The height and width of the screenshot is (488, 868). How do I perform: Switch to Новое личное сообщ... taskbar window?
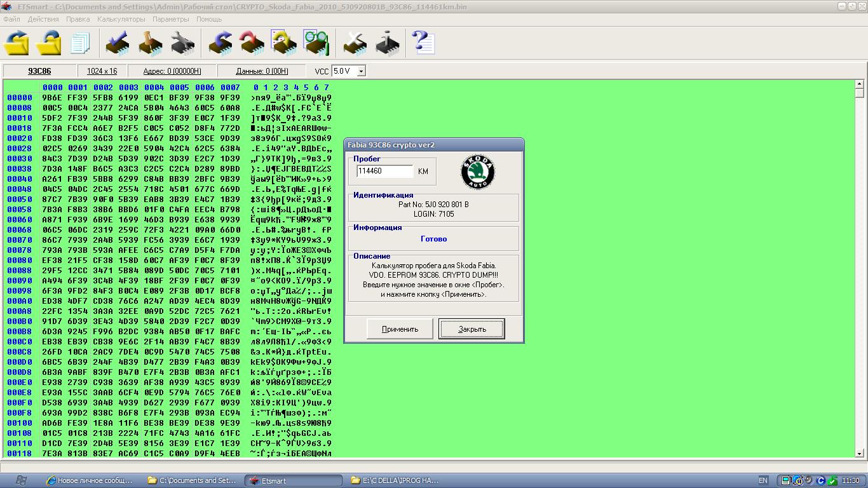pos(90,480)
